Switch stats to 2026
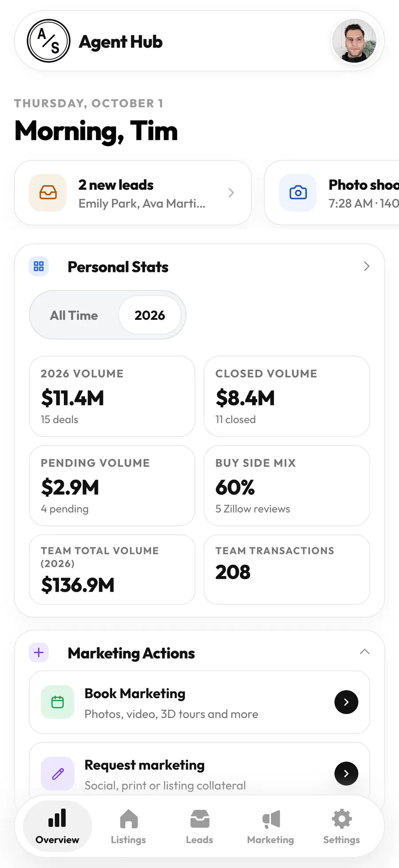 [150, 315]
